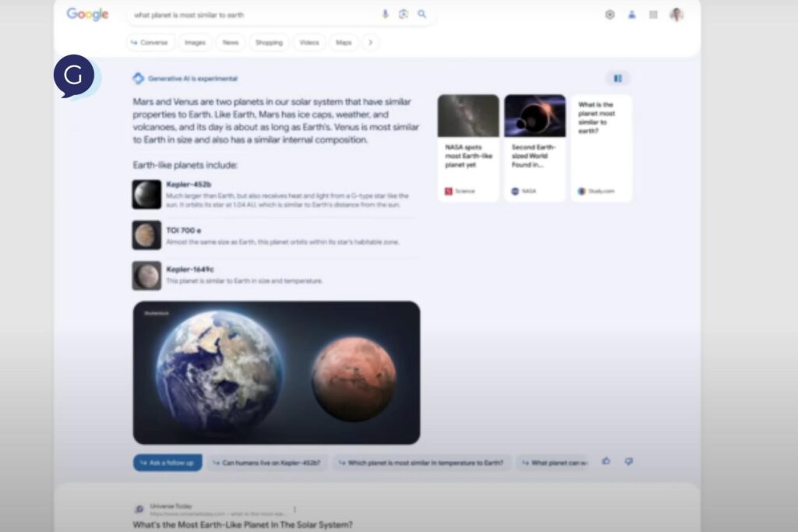The image size is (798, 532).
Task: Click the Generative AI diamond icon
Action: tap(139, 79)
